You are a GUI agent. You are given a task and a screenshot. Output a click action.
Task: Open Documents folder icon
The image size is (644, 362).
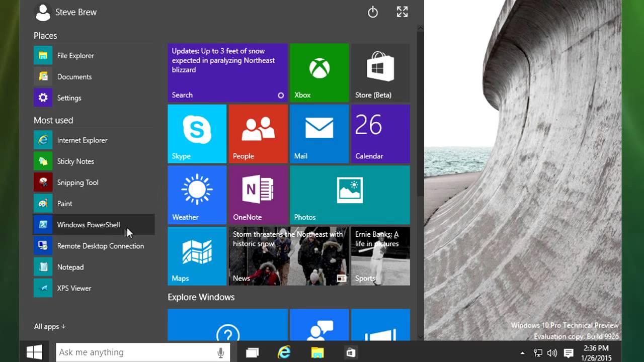point(43,76)
